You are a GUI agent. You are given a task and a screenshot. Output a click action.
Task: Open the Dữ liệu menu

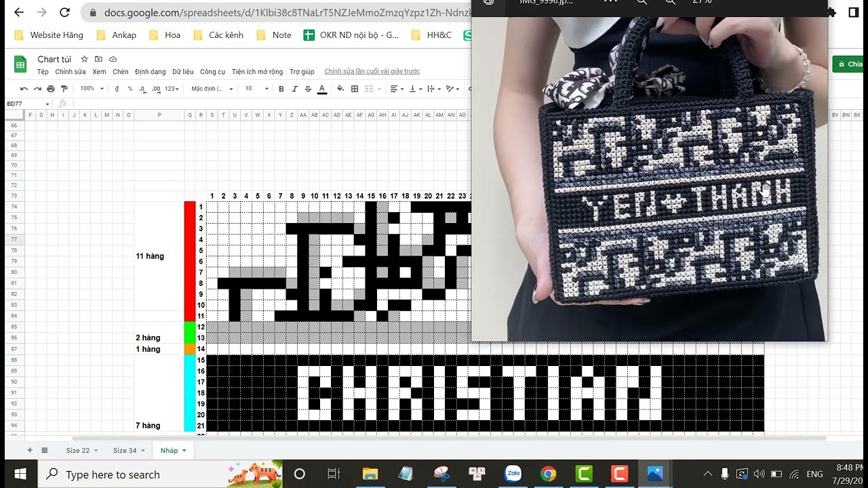point(183,72)
